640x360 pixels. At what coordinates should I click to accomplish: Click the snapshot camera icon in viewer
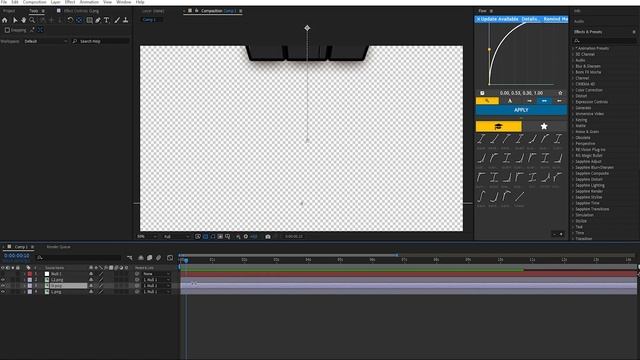tap(268, 236)
